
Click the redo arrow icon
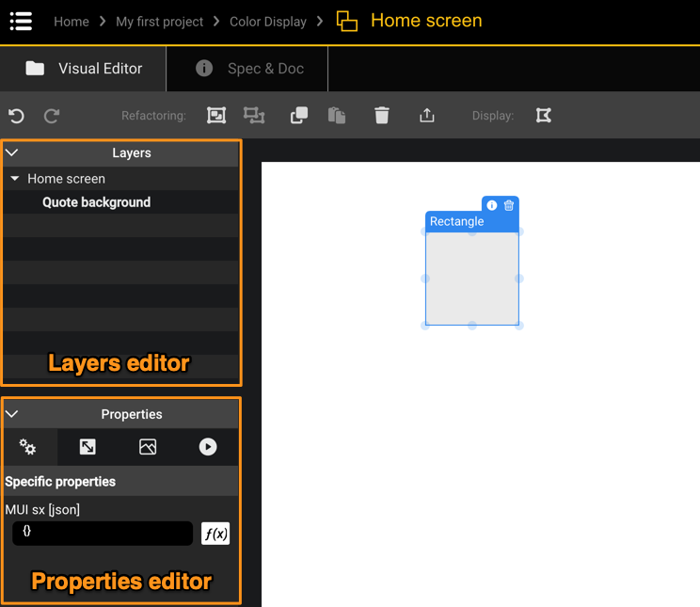tap(52, 116)
